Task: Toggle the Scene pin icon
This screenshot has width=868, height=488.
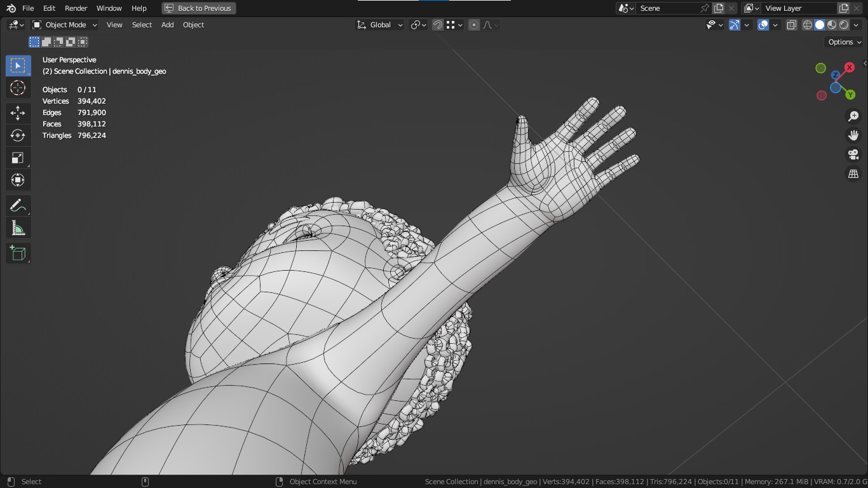Action: click(x=704, y=8)
